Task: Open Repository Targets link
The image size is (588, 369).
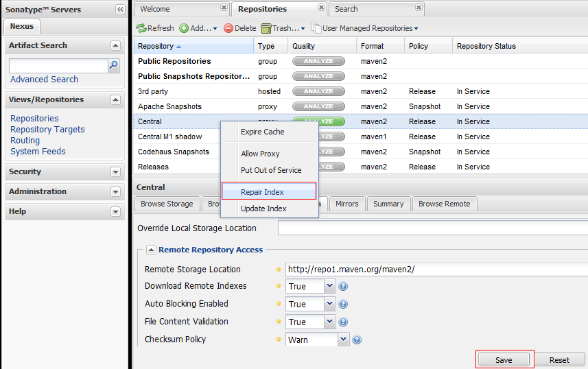Action: click(47, 130)
